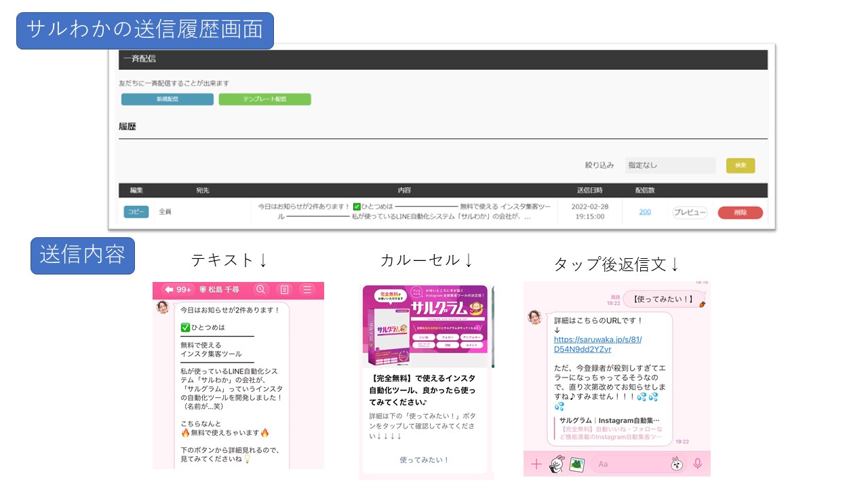This screenshot has height=488, width=868.
Task: Click the 送信内容 slide label
Action: click(x=83, y=255)
